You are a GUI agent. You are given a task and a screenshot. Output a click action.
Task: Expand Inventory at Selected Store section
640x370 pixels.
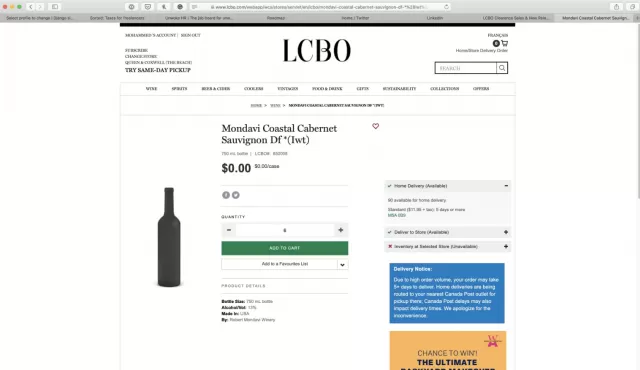(x=506, y=246)
